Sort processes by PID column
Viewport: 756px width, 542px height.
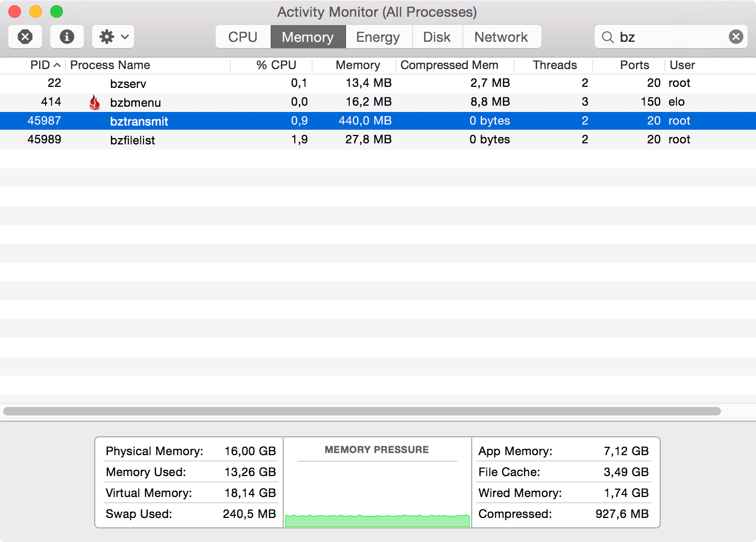[x=40, y=65]
